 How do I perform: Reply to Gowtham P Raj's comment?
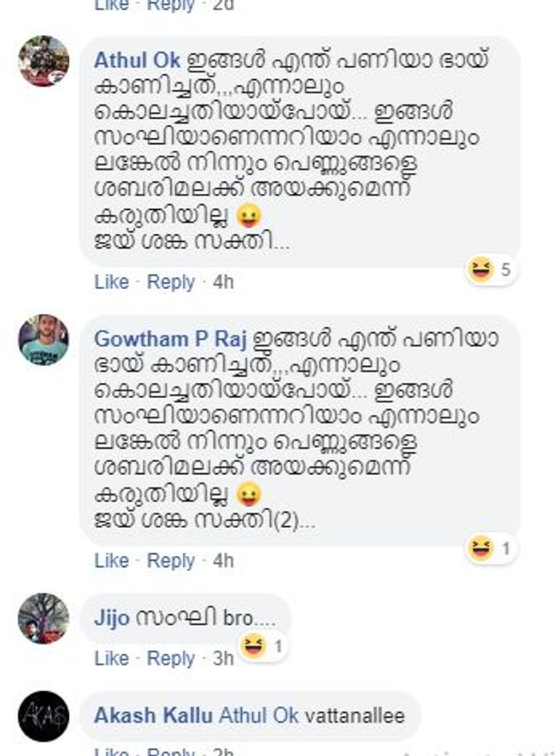pos(171,561)
